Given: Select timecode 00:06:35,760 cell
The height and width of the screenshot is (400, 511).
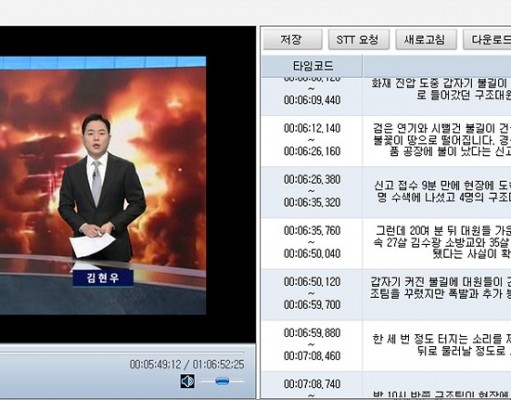Looking at the screenshot, I should point(312,243).
